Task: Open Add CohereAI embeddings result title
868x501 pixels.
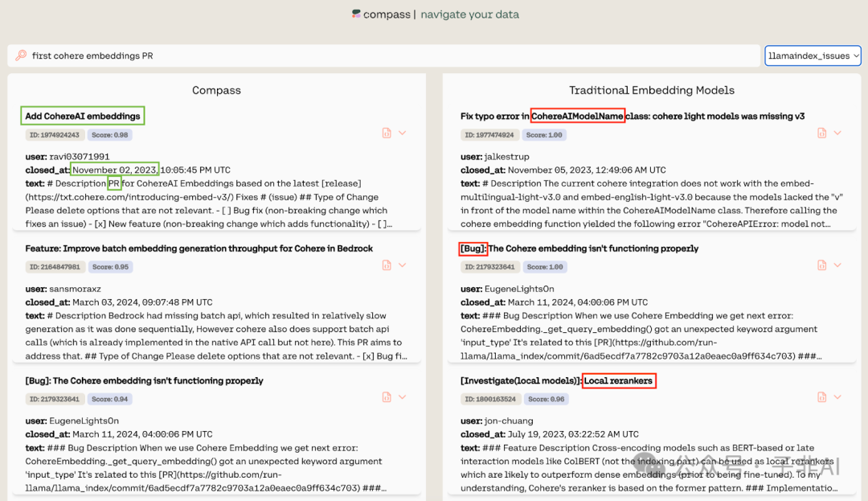Action: coord(83,116)
